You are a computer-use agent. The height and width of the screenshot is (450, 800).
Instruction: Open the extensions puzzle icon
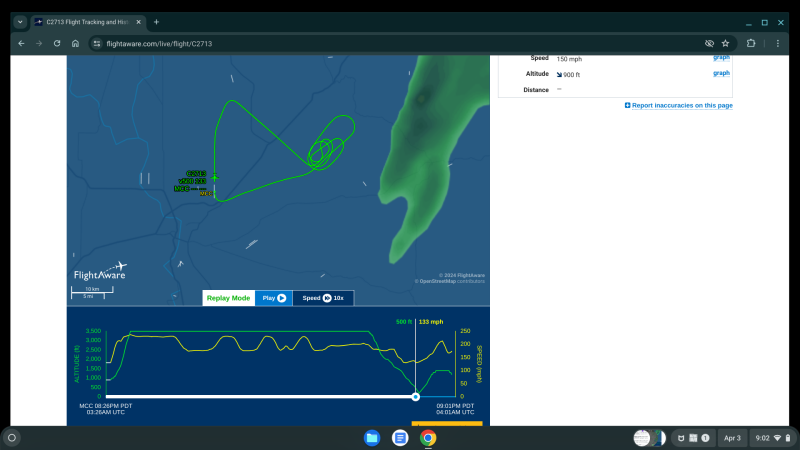[751, 43]
